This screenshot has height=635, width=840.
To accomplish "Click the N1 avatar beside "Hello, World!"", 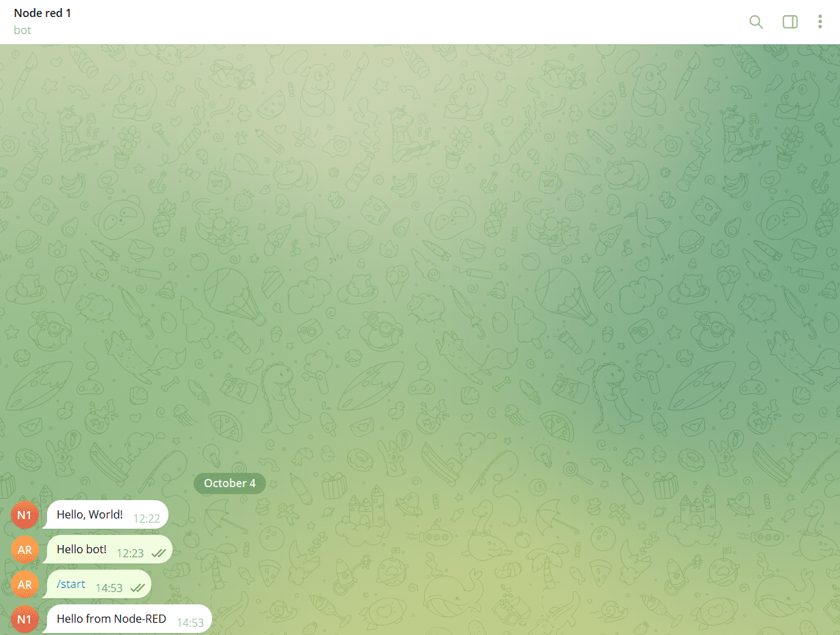I will pos(25,515).
